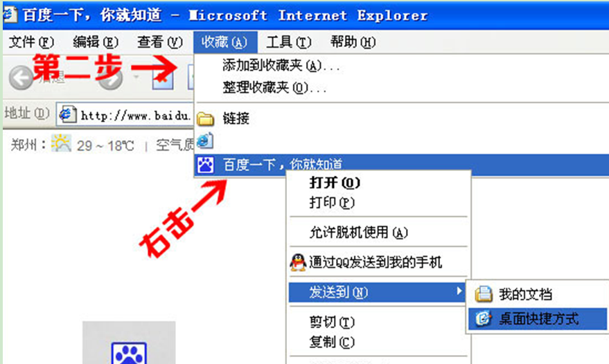Click 允许脱机使用 context menu item
The height and width of the screenshot is (364, 609).
click(x=358, y=233)
